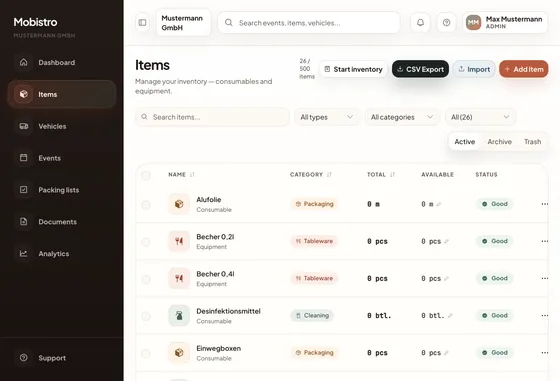This screenshot has height=381, width=560.
Task: Click the Tableware tag on Becher 0,2l
Action: coord(314,241)
